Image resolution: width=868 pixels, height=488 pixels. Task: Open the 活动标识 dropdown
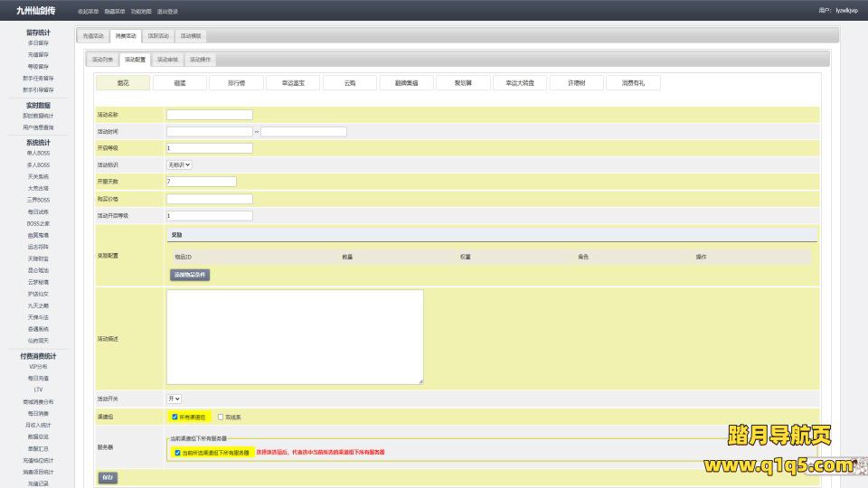(179, 164)
